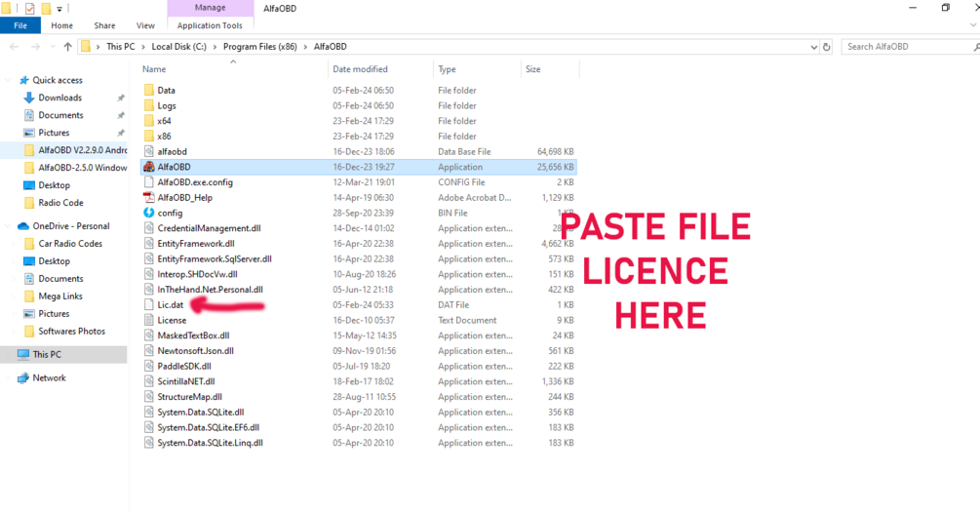980x513 pixels.
Task: Select the PaddleSDK.dll file icon
Action: click(x=149, y=366)
